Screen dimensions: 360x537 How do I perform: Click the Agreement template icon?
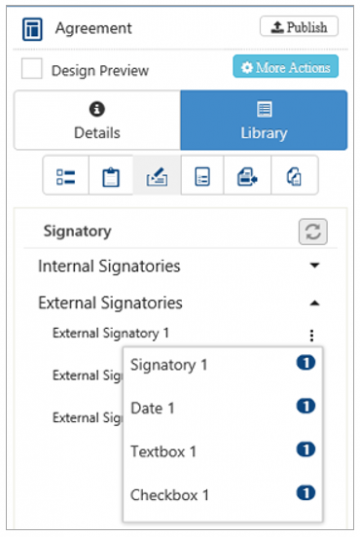[32, 29]
